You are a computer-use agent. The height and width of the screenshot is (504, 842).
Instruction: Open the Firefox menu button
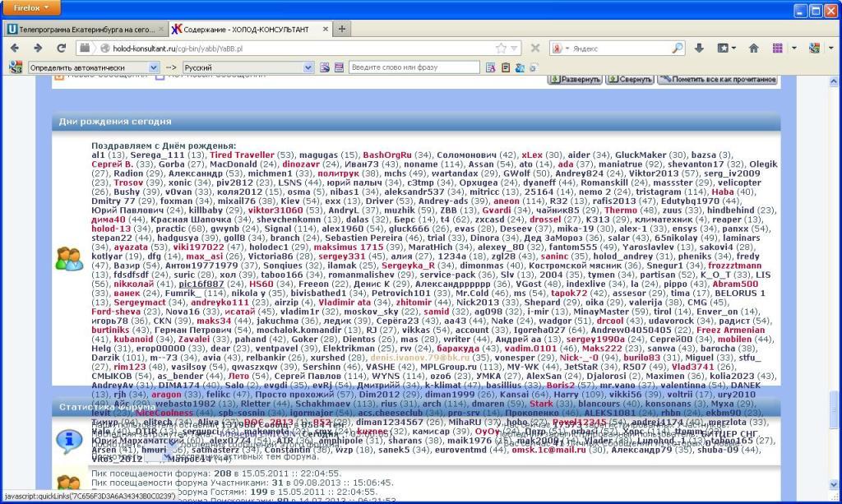pyautogui.click(x=30, y=7)
